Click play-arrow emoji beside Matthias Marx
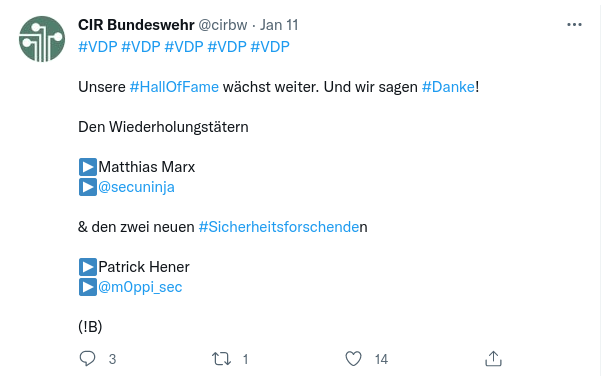The image size is (602, 376). point(88,167)
